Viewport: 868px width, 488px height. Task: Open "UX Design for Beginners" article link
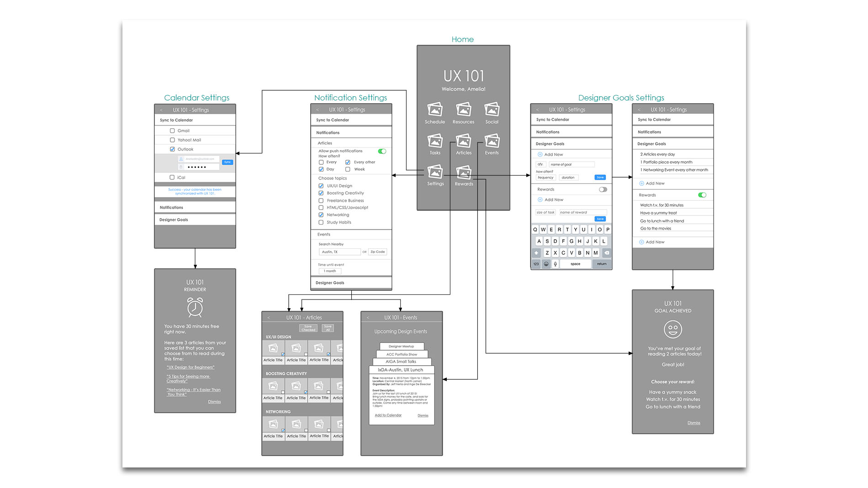coord(191,367)
